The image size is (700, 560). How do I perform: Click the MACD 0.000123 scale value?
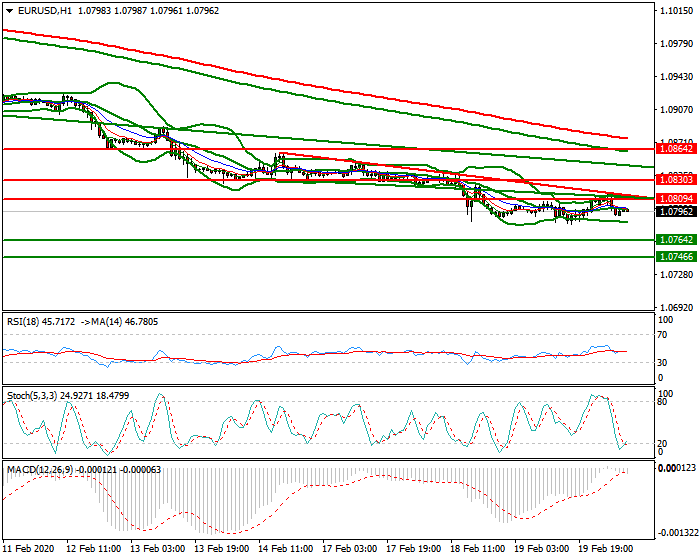coord(677,468)
